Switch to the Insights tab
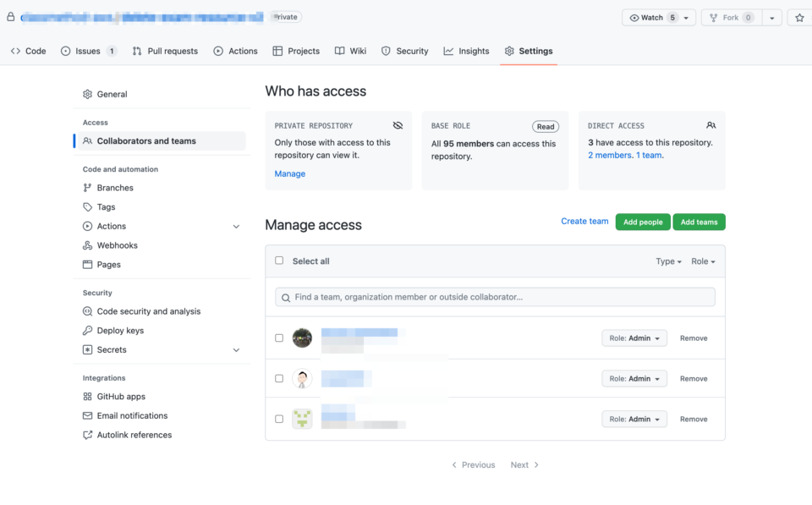 (466, 51)
